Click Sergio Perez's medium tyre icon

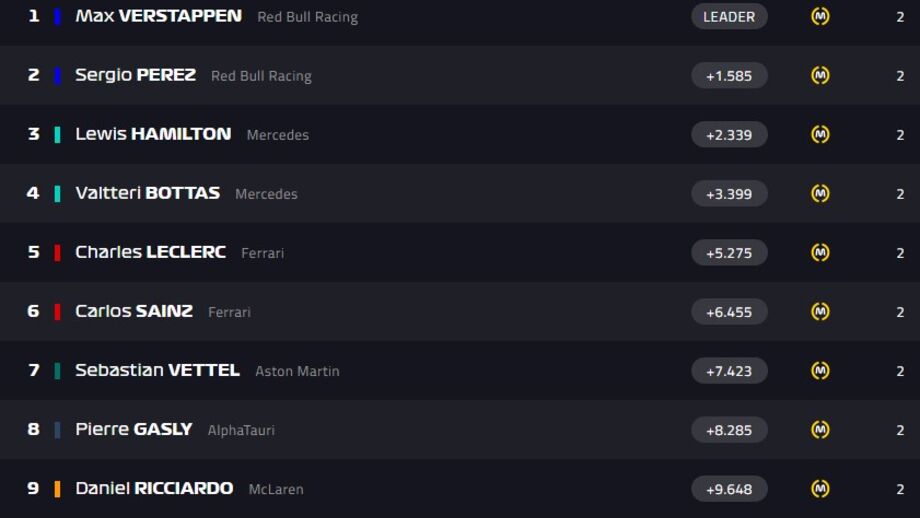820,75
